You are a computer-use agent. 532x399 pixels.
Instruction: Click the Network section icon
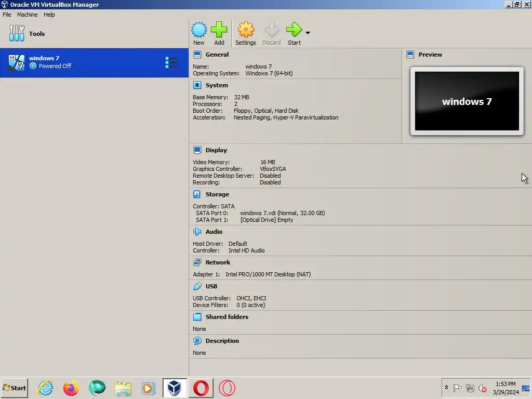tap(197, 262)
